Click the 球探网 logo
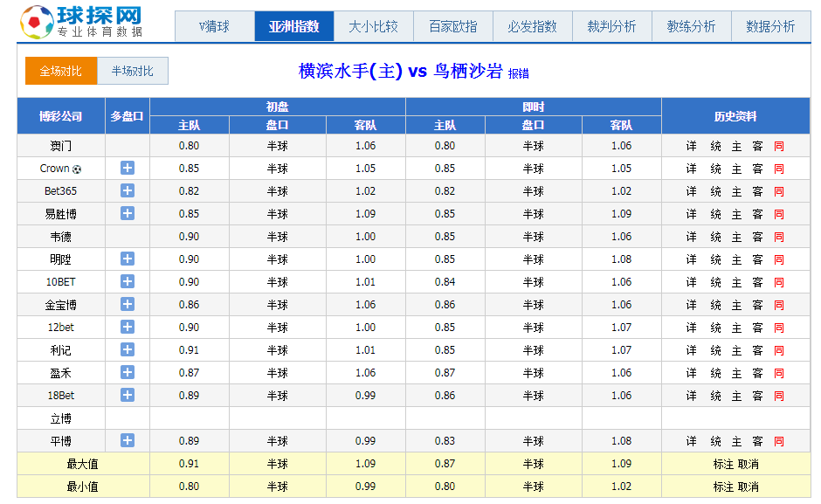 81,22
